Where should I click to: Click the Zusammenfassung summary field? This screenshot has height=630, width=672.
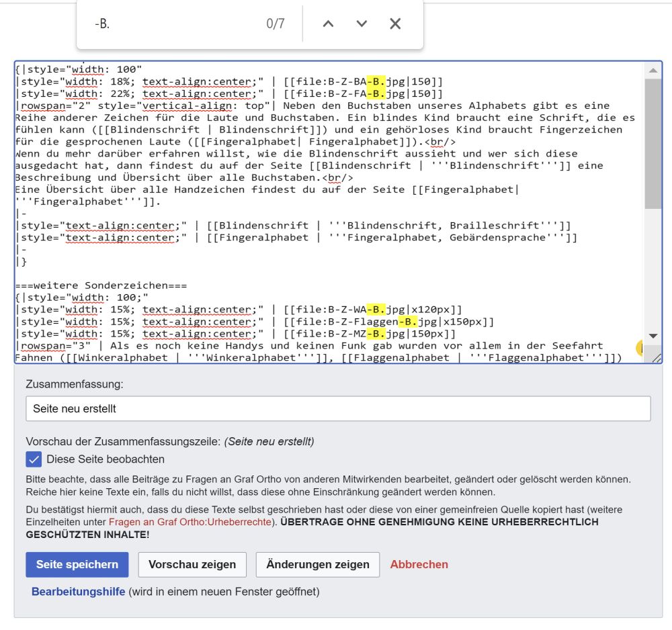point(338,408)
